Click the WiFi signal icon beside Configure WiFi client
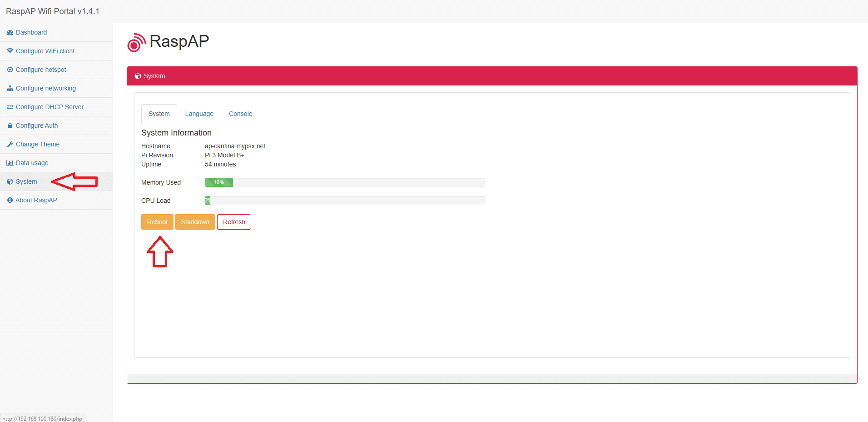Screen dimensions: 868x422 tap(10, 51)
